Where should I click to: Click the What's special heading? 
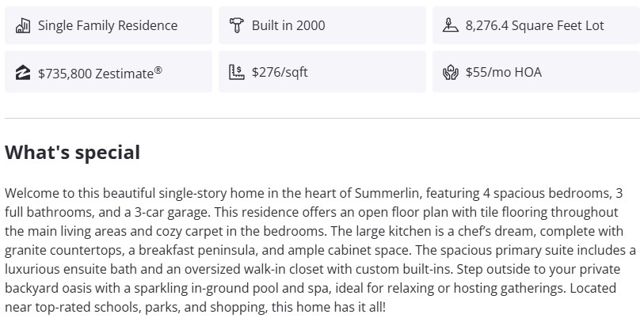click(x=73, y=153)
